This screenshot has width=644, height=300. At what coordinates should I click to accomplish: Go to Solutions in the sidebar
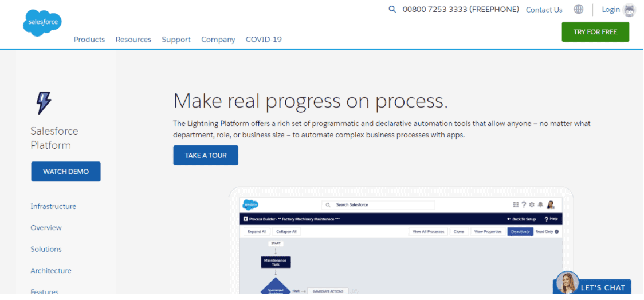tap(46, 249)
